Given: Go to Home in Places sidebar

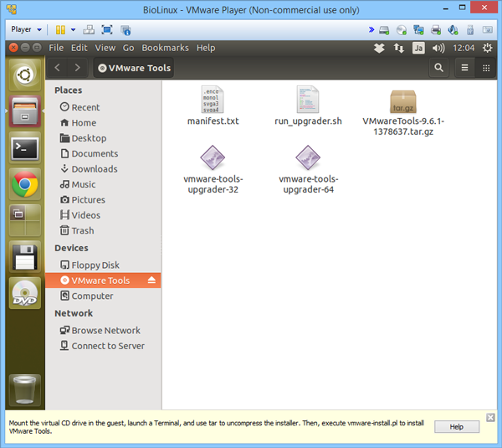Looking at the screenshot, I should click(103, 122).
